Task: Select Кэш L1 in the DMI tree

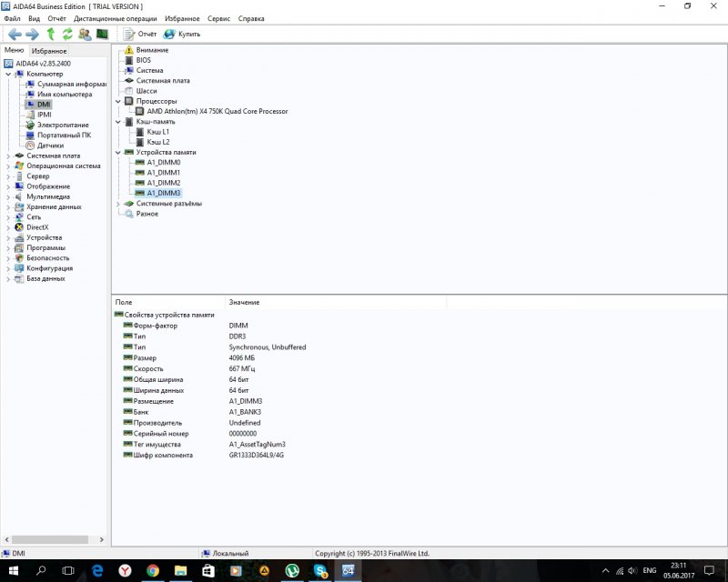Action: [157, 132]
